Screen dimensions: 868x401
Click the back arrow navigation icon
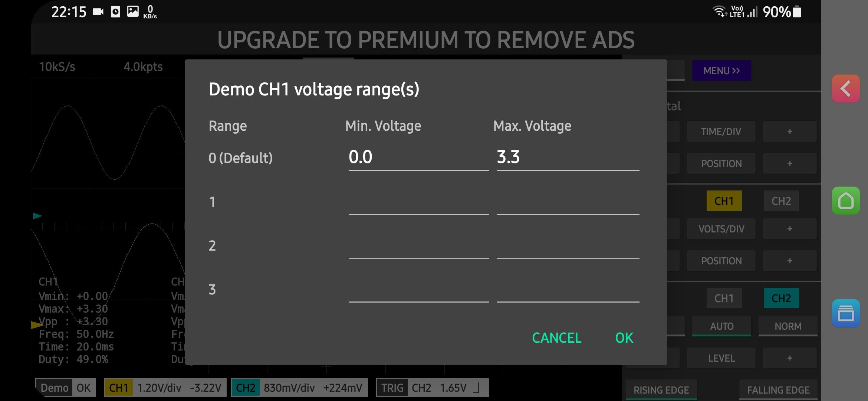(x=845, y=89)
